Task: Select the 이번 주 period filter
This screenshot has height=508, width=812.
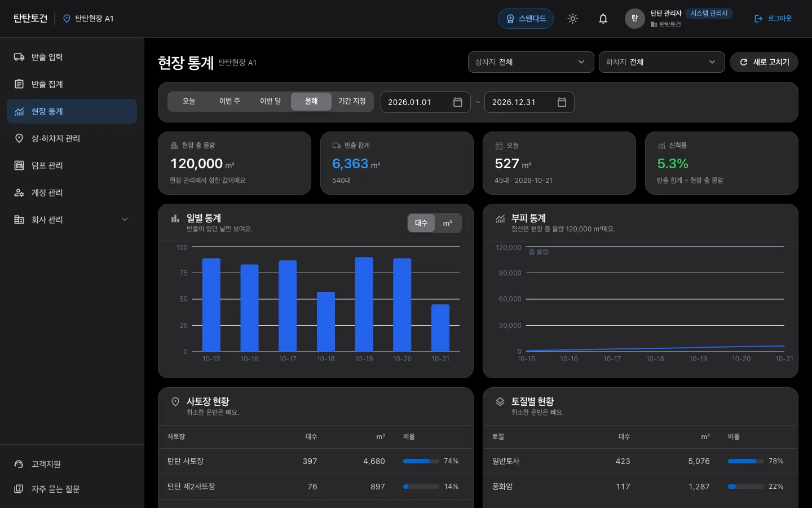Action: pyautogui.click(x=230, y=102)
